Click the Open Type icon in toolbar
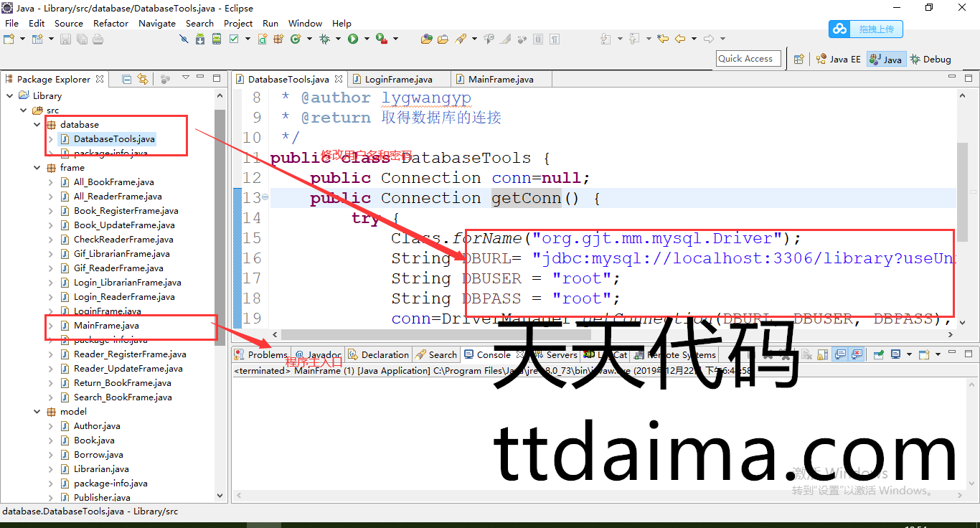980x528 pixels. click(426, 39)
